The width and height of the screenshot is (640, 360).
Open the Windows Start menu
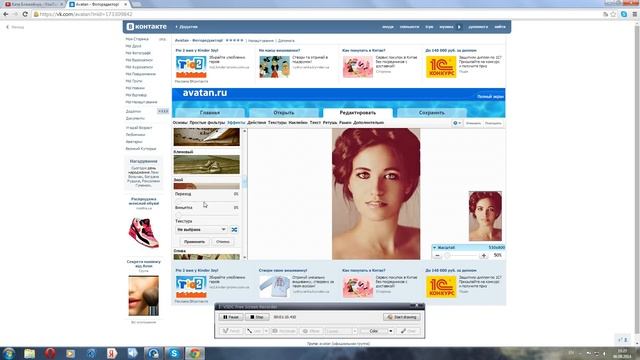pos(9,353)
